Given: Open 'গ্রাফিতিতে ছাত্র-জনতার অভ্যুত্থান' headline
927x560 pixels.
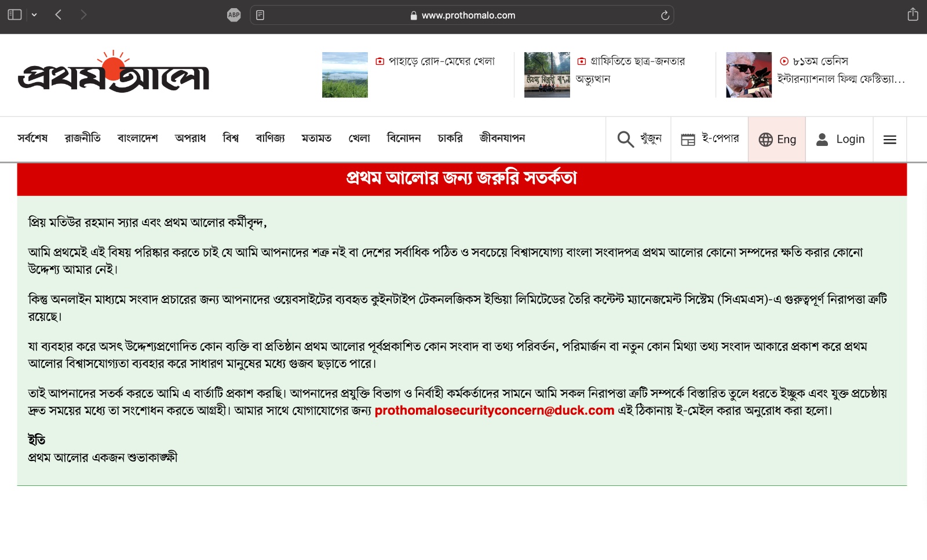Looking at the screenshot, I should click(x=631, y=70).
